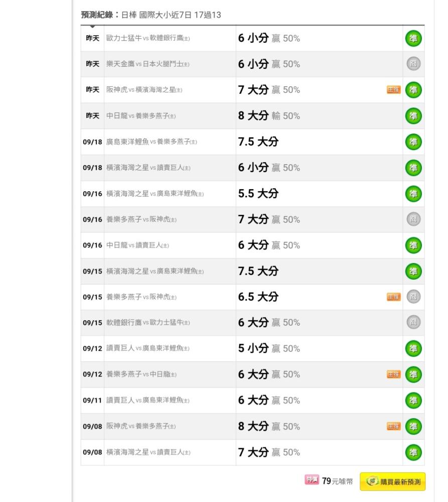448x502 pixels.
Task: Click 09/11 date cell
Action: point(92,401)
